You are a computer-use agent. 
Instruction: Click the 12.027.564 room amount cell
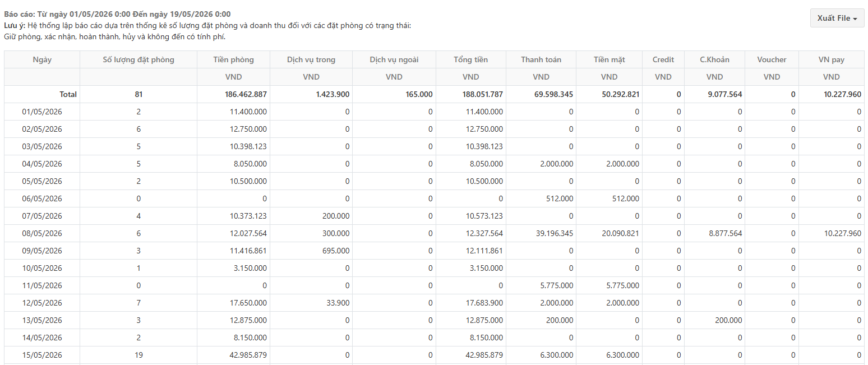[x=233, y=233]
